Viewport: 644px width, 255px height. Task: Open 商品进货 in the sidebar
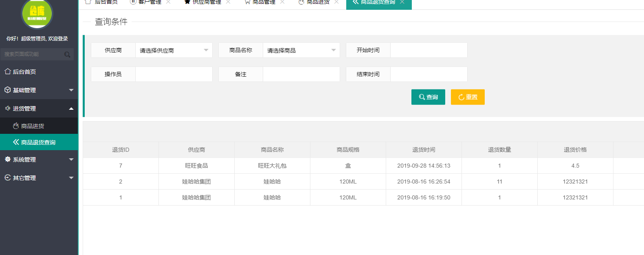(39, 126)
